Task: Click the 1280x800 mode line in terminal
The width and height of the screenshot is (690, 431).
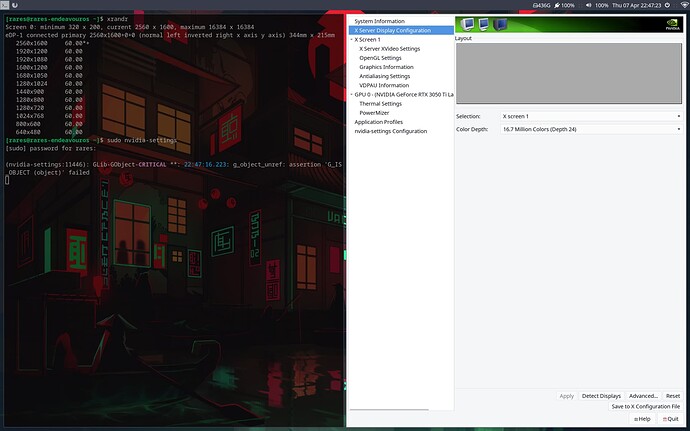Action: coord(49,99)
